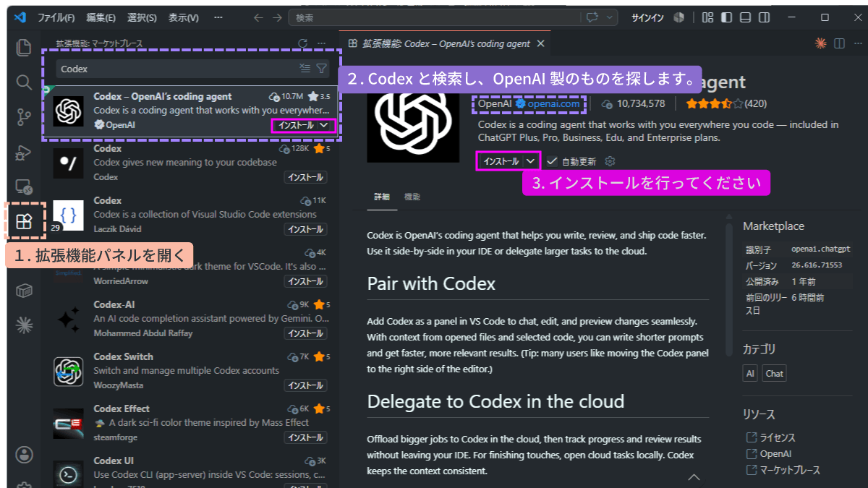Open the Accounts menu in activity bar

click(24, 454)
